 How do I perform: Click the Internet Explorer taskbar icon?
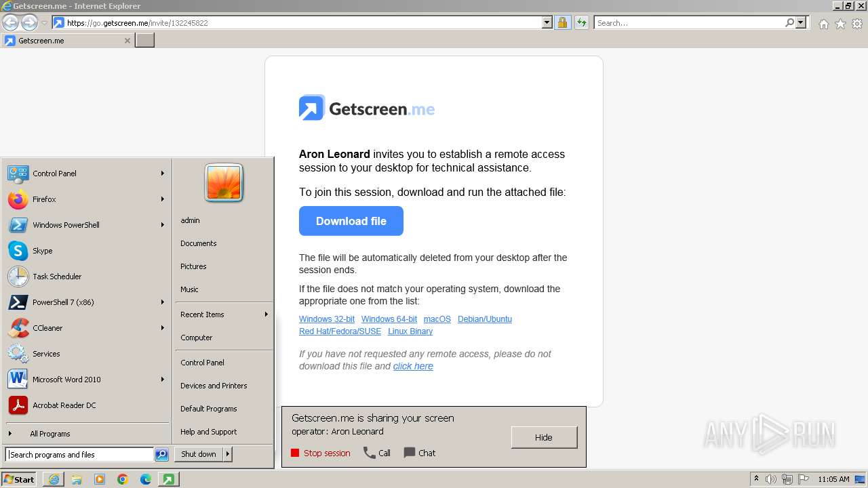[x=54, y=479]
